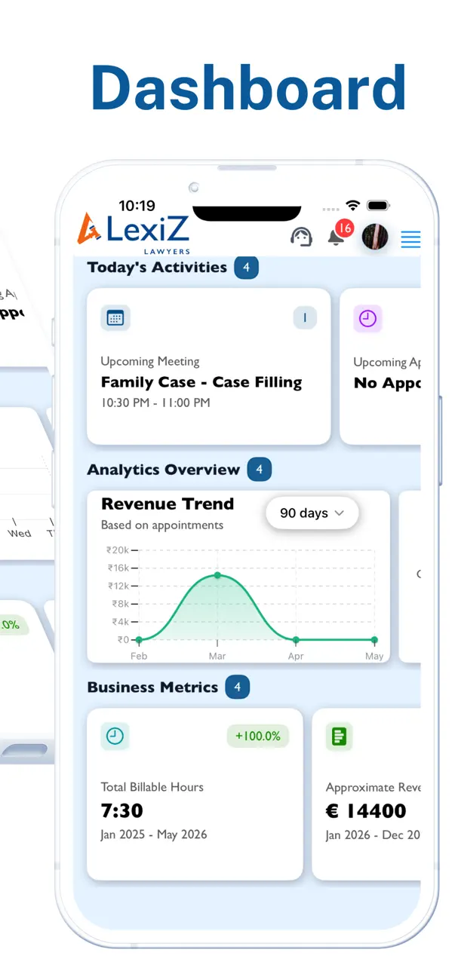Open the support headset icon
Viewport: 452px width, 980px height.
tap(302, 237)
